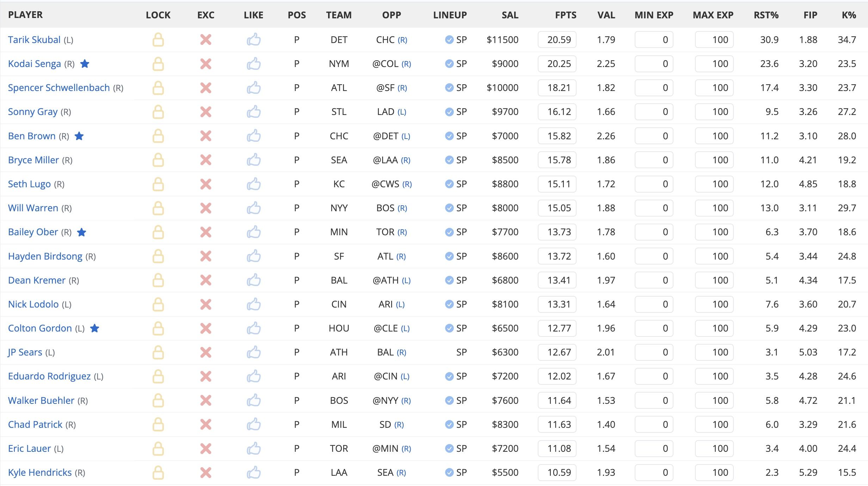Viewport: 868px width, 486px height.
Task: Like Bailey Ober with the thumbs-up toggle
Action: [253, 232]
